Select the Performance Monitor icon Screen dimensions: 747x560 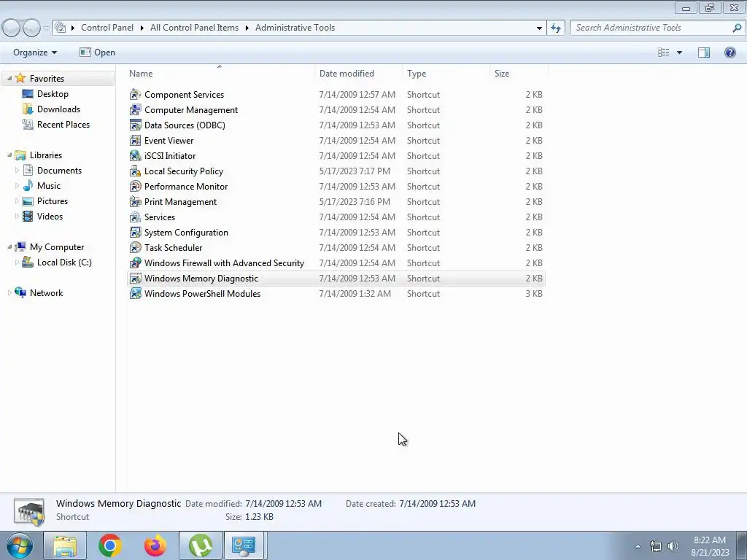(x=135, y=186)
